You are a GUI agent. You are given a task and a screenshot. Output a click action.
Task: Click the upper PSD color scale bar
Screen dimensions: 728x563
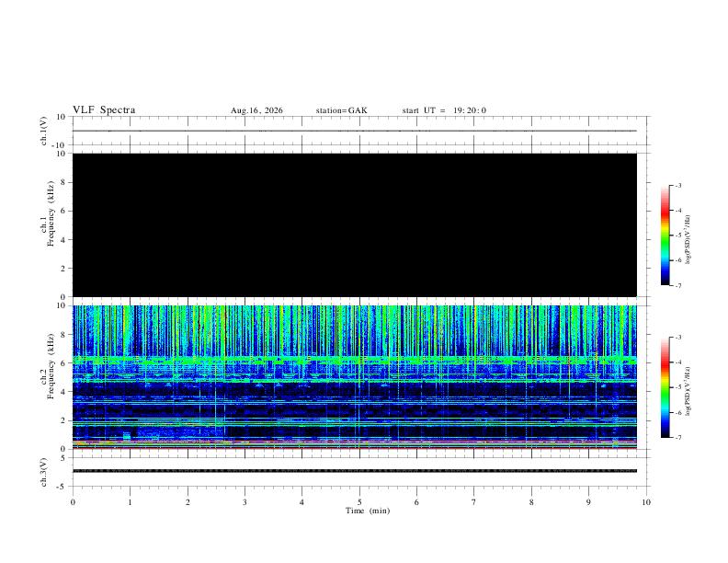coord(665,236)
